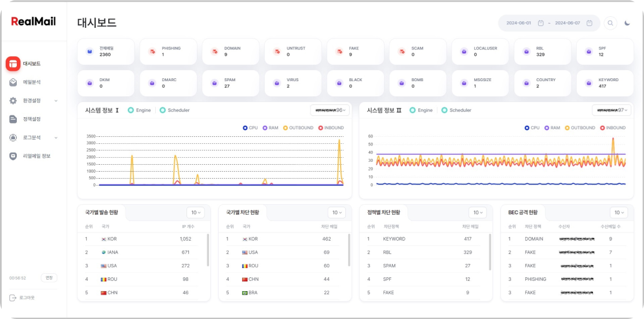644x319 pixels.
Task: Open the start date calendar icon
Action: [x=540, y=23]
